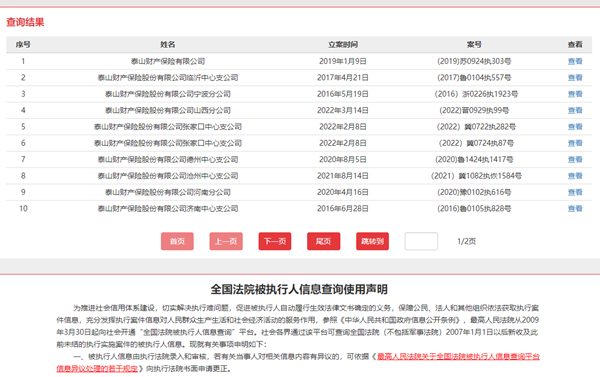
Task: Select case number (2021)冀1082执恢1584号
Action: tap(476, 176)
